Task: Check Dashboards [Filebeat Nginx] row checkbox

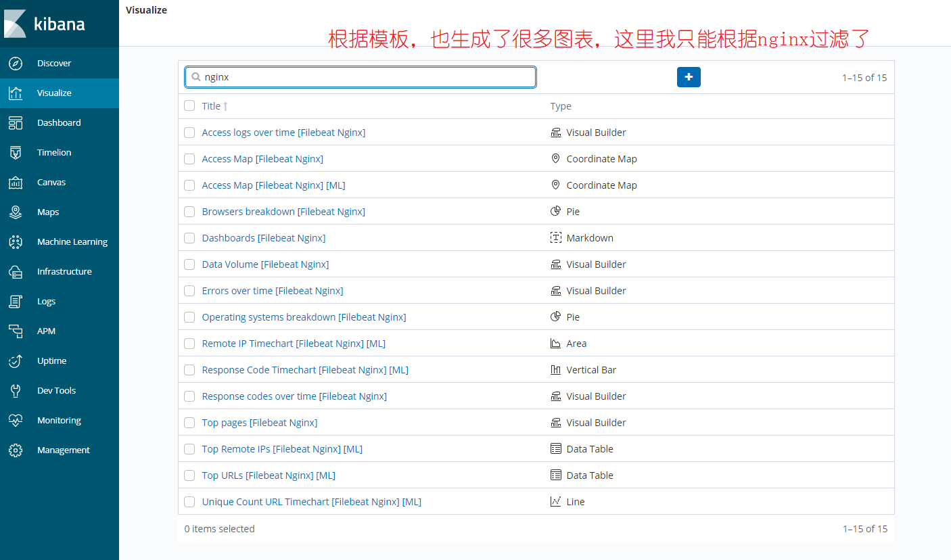Action: 189,238
